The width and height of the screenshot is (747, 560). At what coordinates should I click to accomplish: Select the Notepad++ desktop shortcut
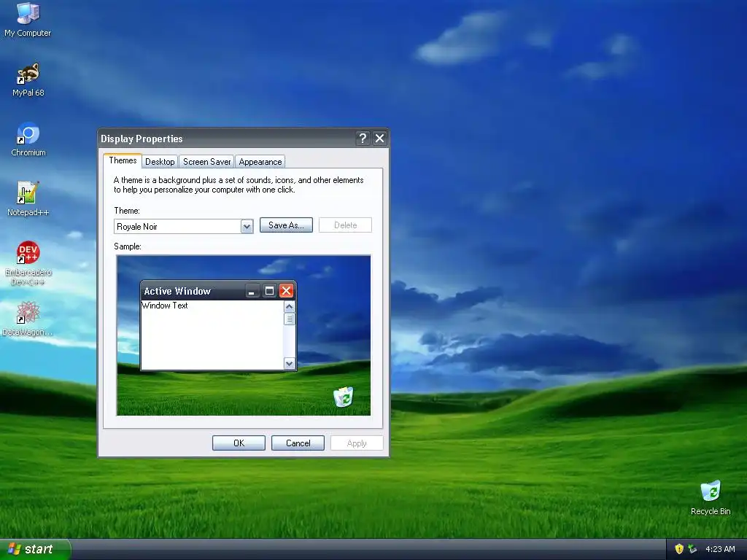[x=28, y=198]
